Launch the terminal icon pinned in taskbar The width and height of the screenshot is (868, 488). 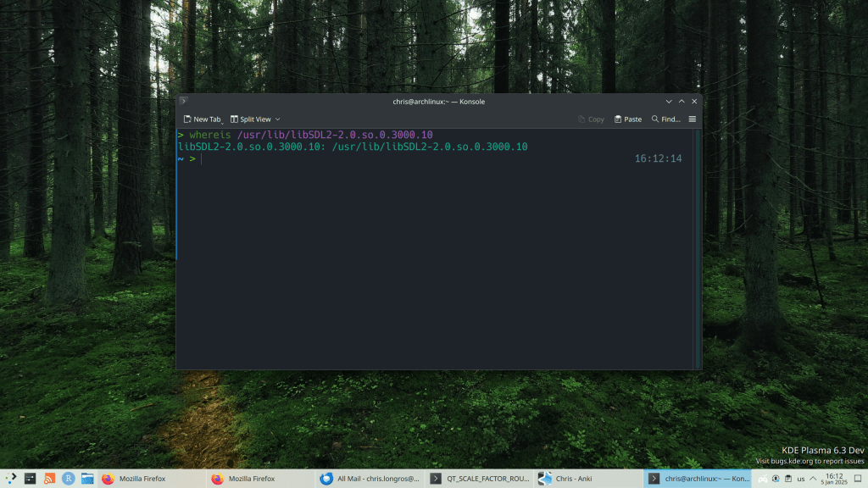(31, 479)
